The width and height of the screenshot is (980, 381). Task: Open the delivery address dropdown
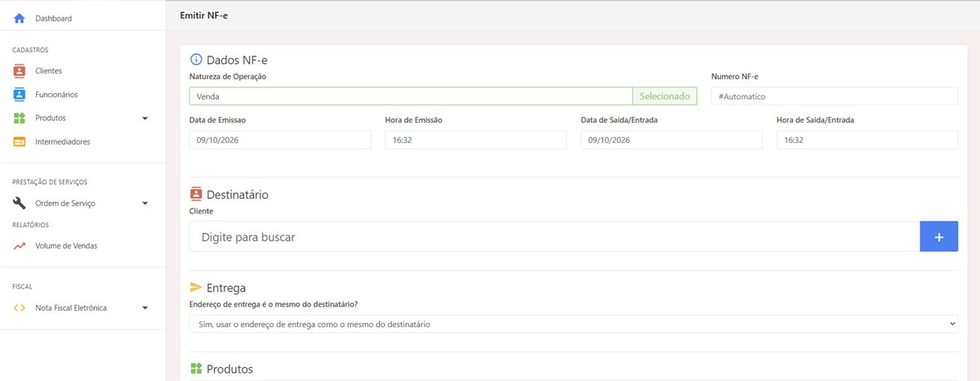(x=573, y=324)
